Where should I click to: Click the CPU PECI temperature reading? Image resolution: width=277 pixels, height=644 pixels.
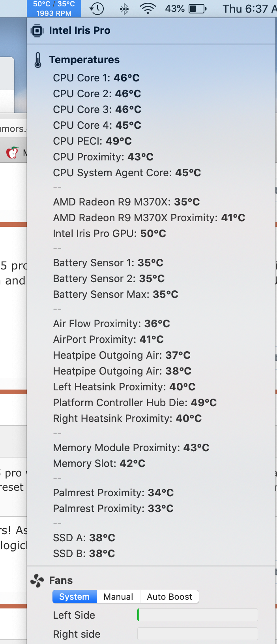92,141
